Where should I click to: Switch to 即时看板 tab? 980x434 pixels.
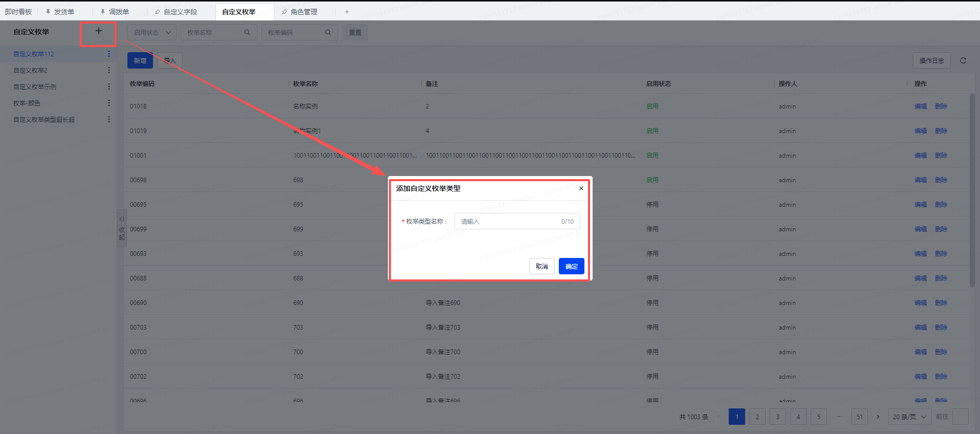pyautogui.click(x=18, y=12)
